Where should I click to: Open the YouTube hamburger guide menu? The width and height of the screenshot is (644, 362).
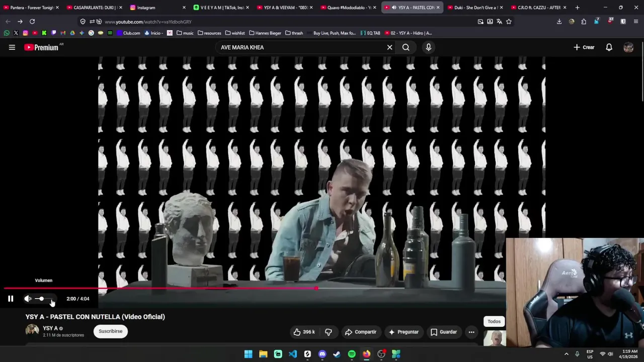[12, 47]
